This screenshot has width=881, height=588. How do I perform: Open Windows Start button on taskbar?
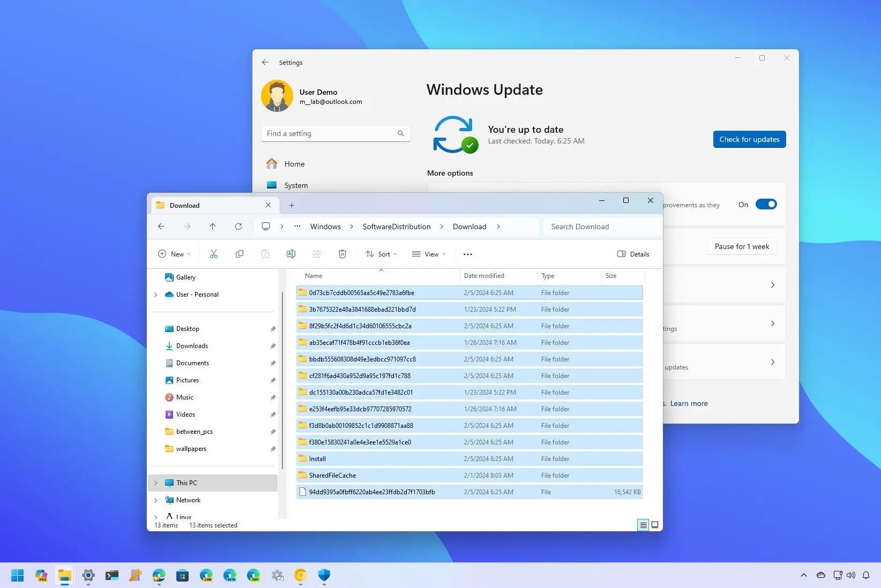18,576
